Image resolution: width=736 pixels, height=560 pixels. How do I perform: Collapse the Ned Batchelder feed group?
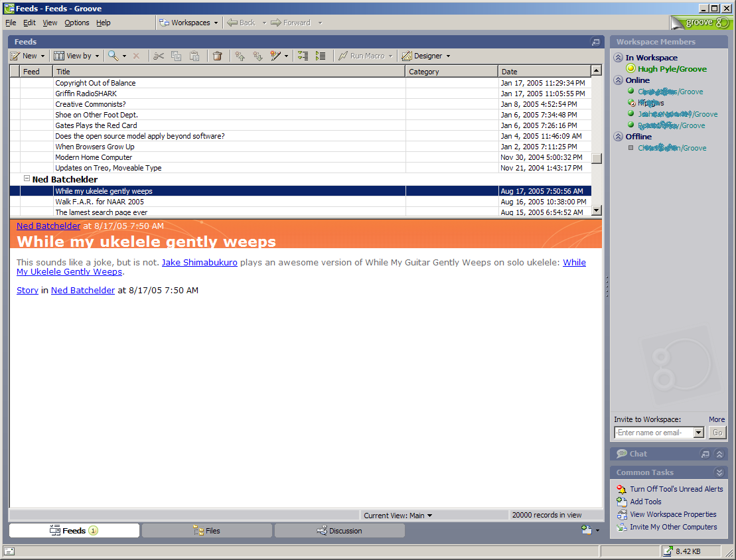[27, 179]
